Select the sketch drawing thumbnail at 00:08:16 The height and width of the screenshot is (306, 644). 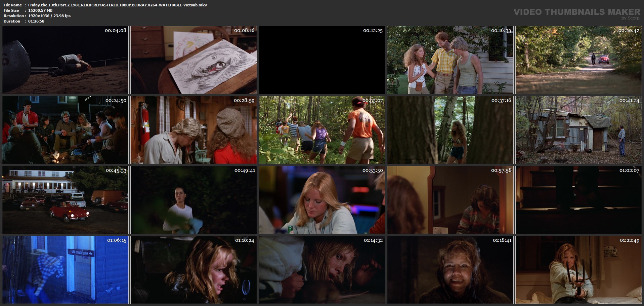(x=194, y=60)
